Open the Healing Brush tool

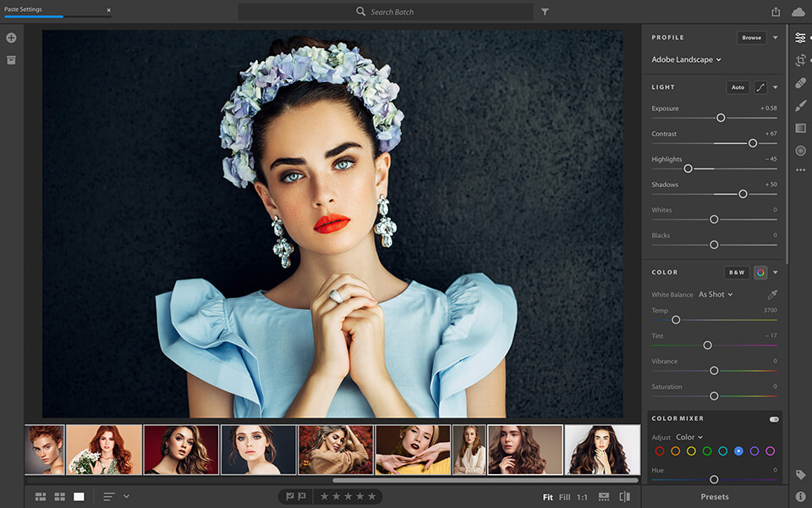[800, 83]
